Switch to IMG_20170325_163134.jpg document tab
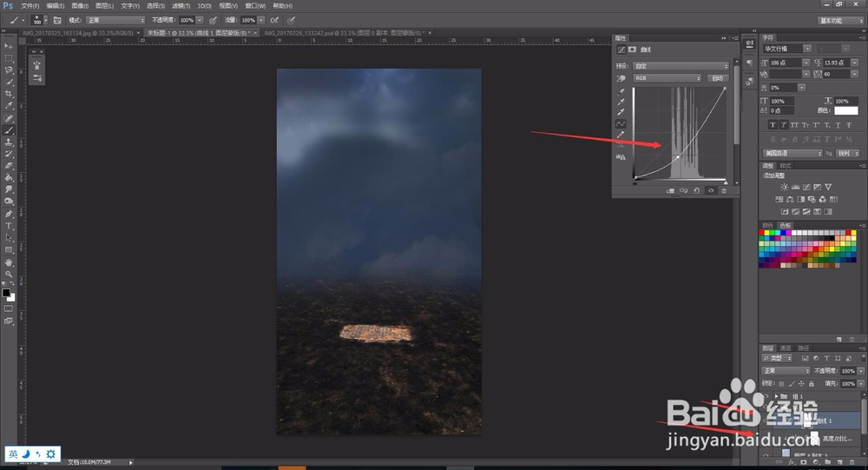 (77, 33)
